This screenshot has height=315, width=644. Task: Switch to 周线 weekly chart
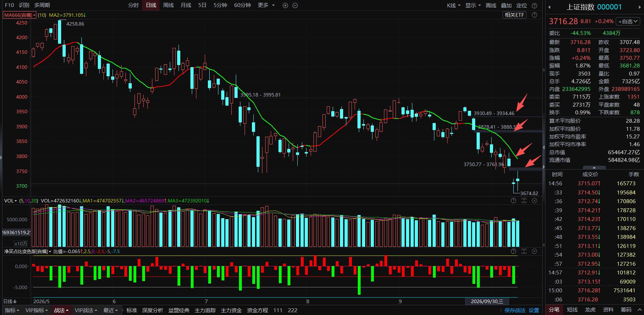coord(168,5)
